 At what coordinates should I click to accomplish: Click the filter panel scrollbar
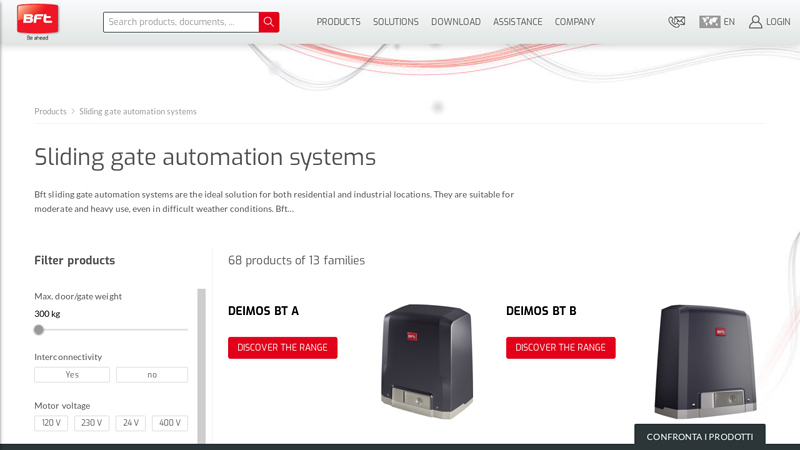(x=202, y=366)
